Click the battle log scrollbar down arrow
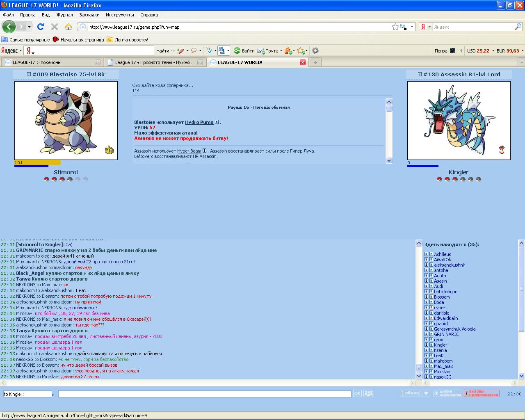 (x=389, y=160)
